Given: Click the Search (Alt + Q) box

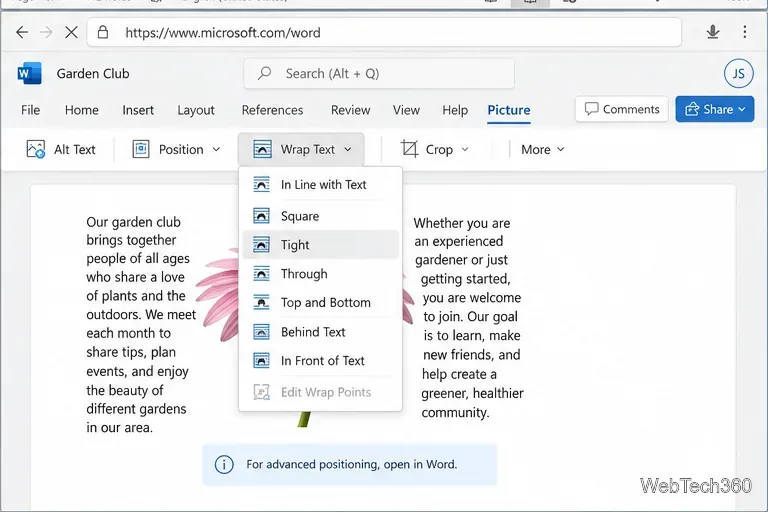Looking at the screenshot, I should click(x=379, y=73).
